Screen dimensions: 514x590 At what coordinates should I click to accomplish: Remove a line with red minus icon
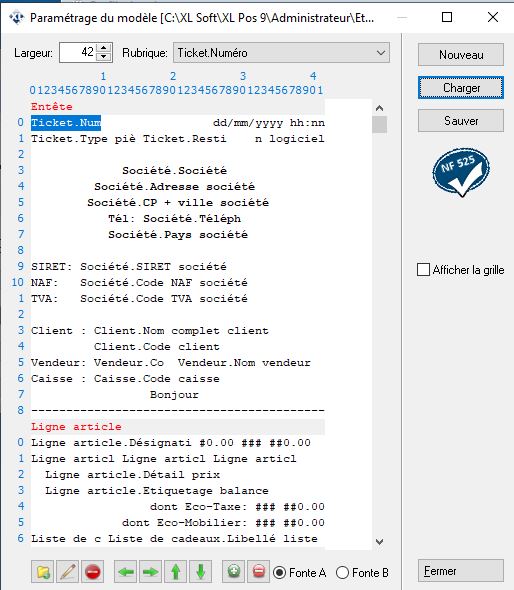point(259,572)
